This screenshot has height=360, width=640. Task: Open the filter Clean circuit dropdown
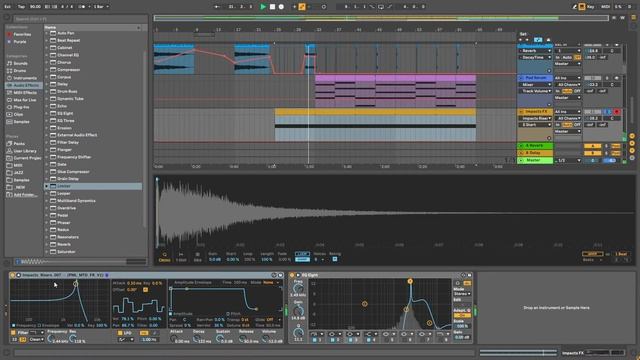tap(36, 340)
